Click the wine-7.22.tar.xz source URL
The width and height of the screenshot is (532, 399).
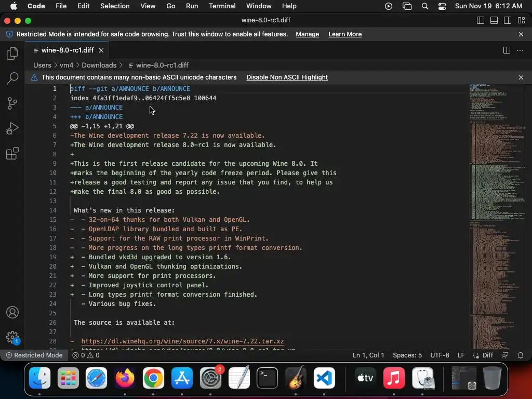(182, 341)
